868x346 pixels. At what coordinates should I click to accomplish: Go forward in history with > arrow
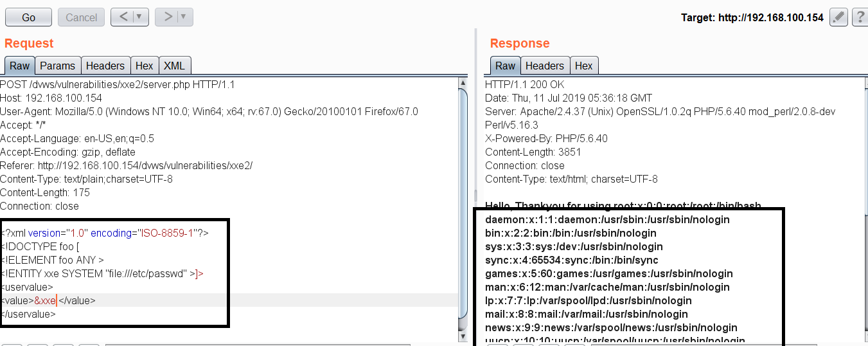pyautogui.click(x=166, y=17)
